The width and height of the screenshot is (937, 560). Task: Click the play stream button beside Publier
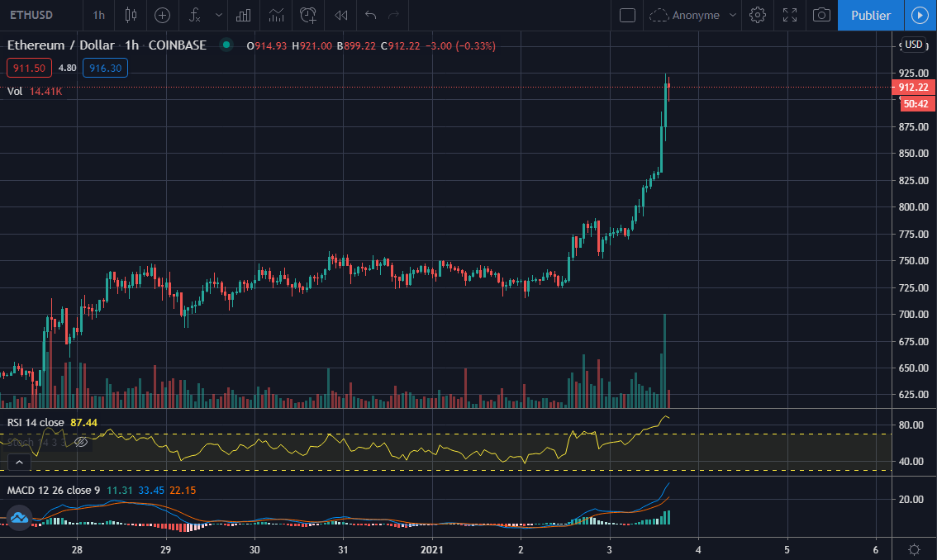[920, 15]
